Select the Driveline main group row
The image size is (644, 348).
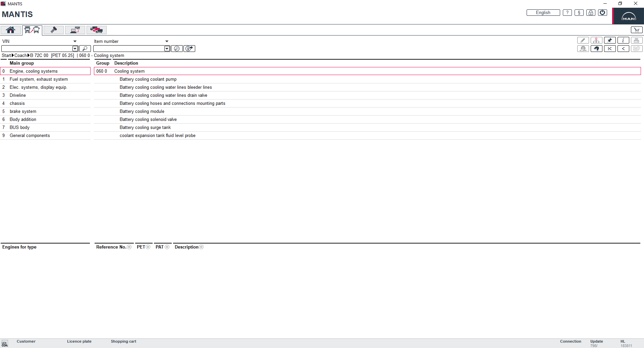tap(18, 95)
